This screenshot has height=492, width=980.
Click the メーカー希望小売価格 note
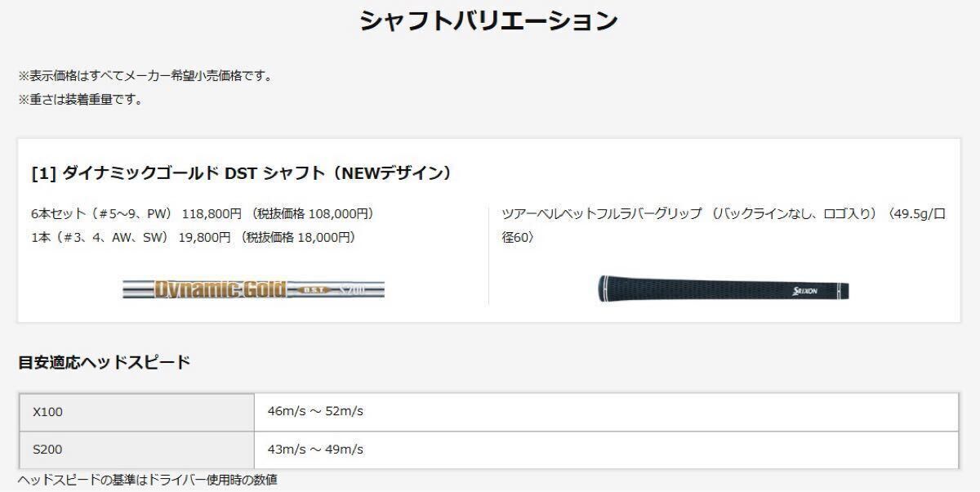[145, 75]
